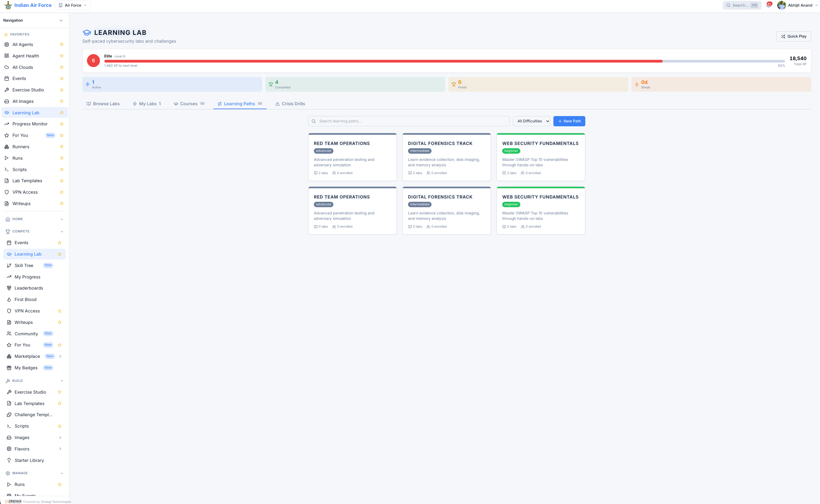
Task: Toggle the star next to Lab Templates
Action: click(62, 181)
